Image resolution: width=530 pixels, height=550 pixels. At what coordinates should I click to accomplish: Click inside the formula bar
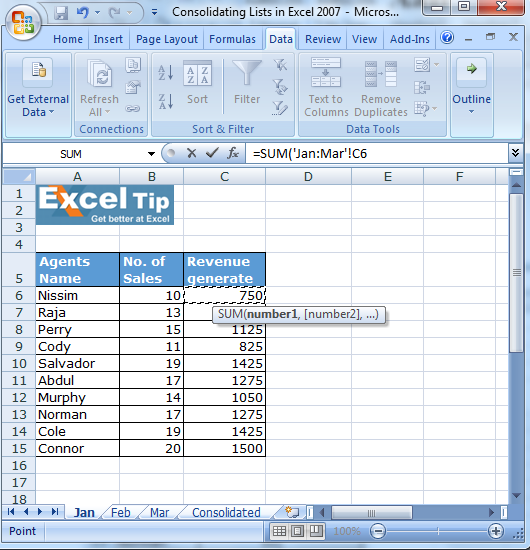click(x=376, y=154)
